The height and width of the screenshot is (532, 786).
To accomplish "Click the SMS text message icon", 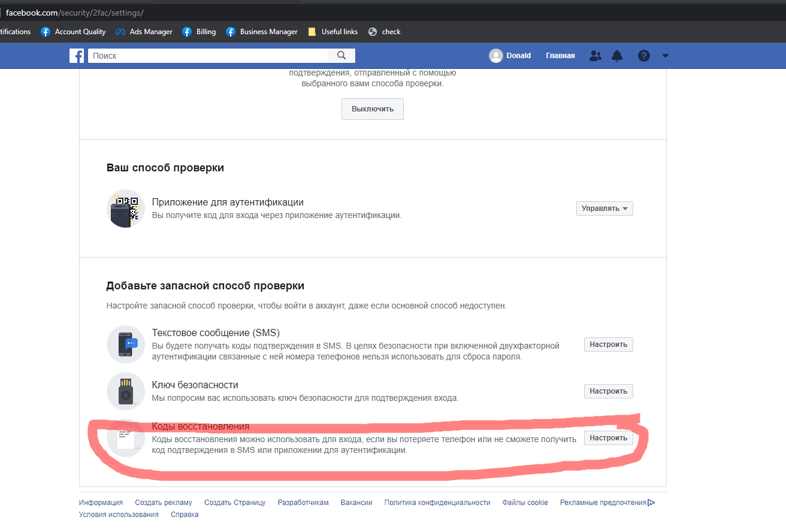I will pyautogui.click(x=126, y=344).
